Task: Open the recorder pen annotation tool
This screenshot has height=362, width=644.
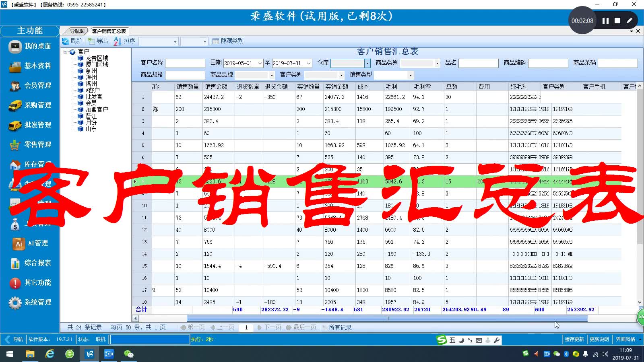Action: point(630,21)
